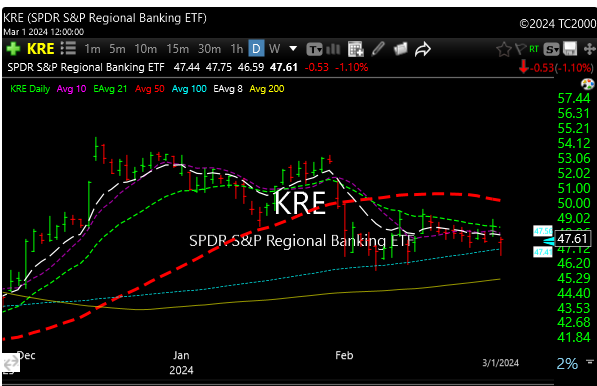Click the add data table icon

click(x=356, y=49)
